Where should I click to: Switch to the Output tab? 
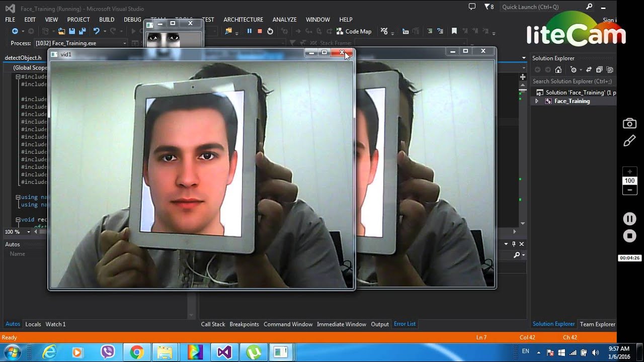pos(380,324)
